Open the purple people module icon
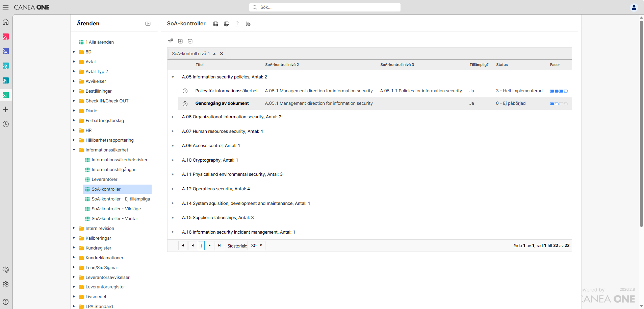 (x=6, y=51)
